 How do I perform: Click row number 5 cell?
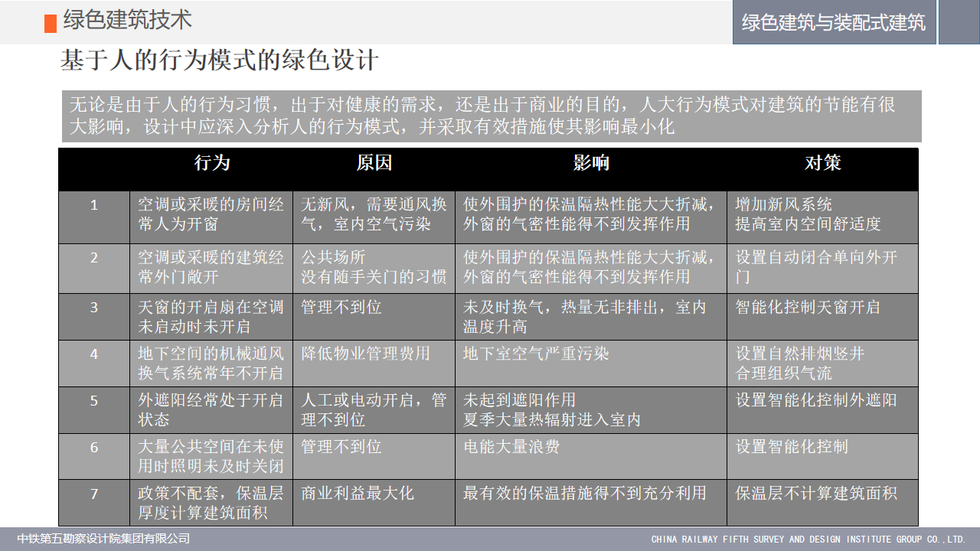point(94,410)
